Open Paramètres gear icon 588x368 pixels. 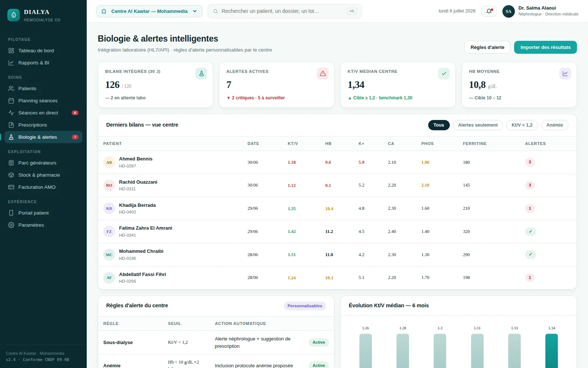coord(11,225)
